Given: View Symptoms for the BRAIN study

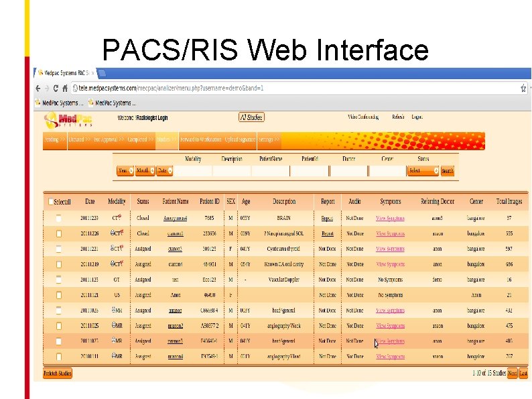Looking at the screenshot, I should point(390,219).
